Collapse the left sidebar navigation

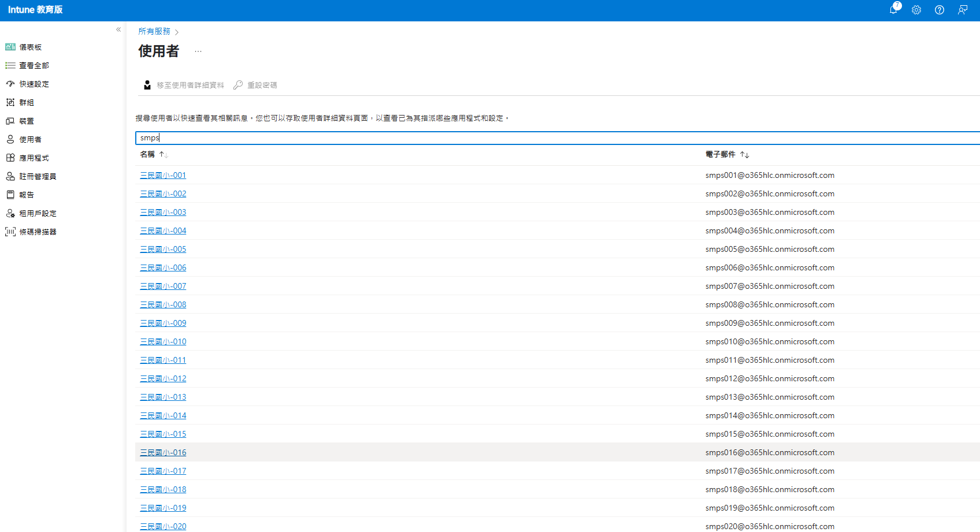(118, 29)
